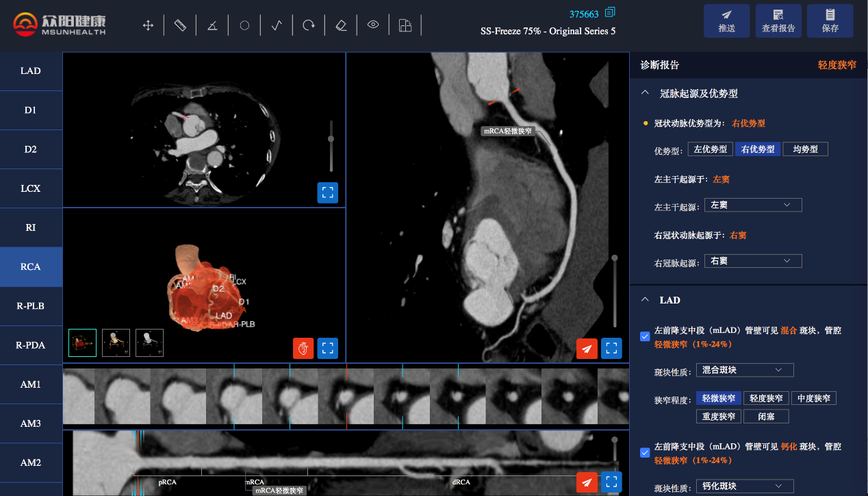Select the R-PDA vessel tab
The height and width of the screenshot is (496, 868).
point(31,345)
